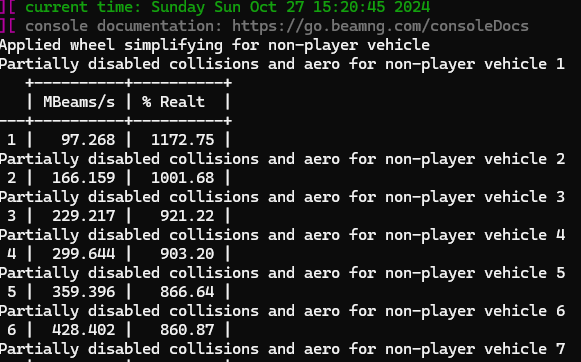Select the value 428.402 in row 6

coord(84,330)
